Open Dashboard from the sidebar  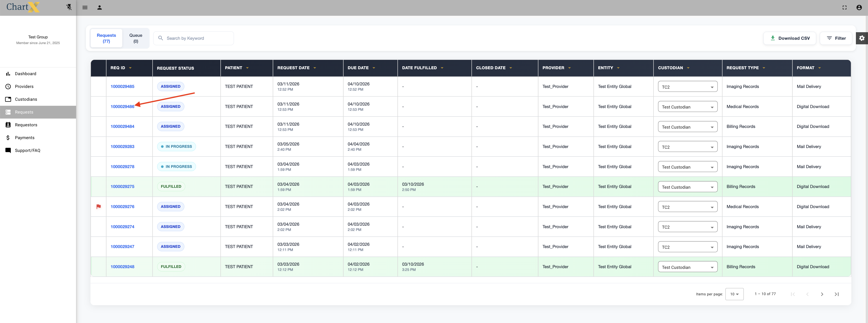tap(25, 74)
